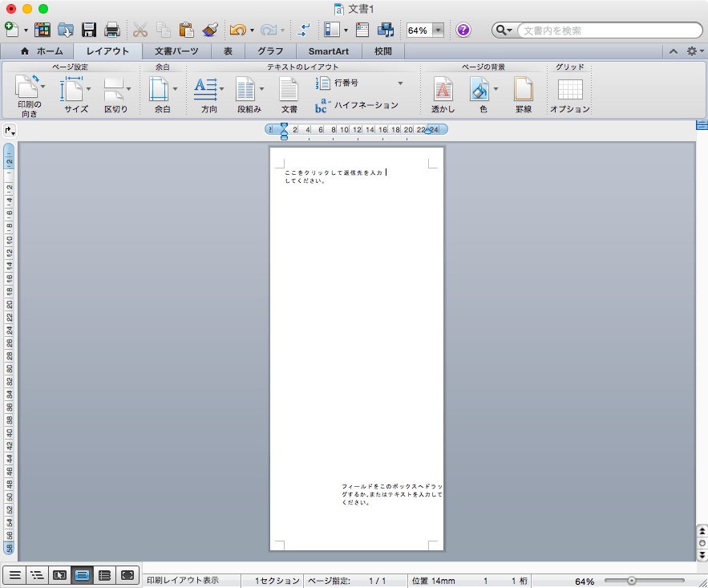Open the zoom percentage dropdown
This screenshot has height=588, width=708.
pos(438,30)
